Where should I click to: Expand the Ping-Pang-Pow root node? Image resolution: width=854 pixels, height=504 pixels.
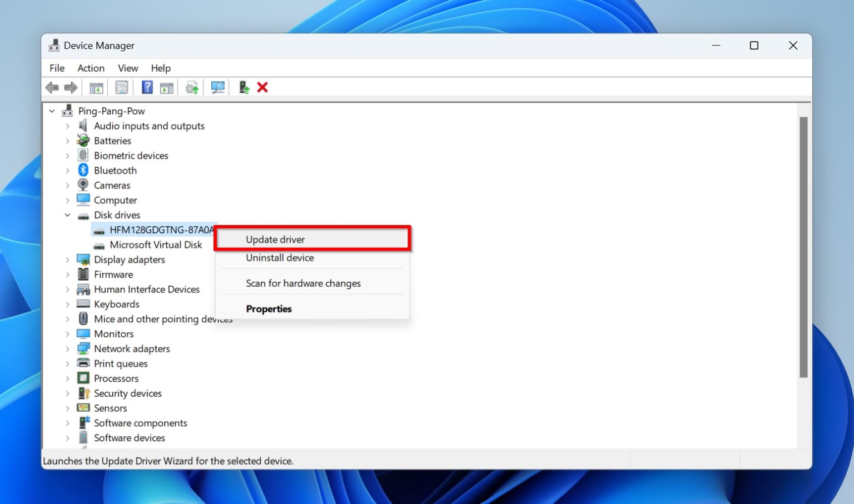(x=52, y=111)
